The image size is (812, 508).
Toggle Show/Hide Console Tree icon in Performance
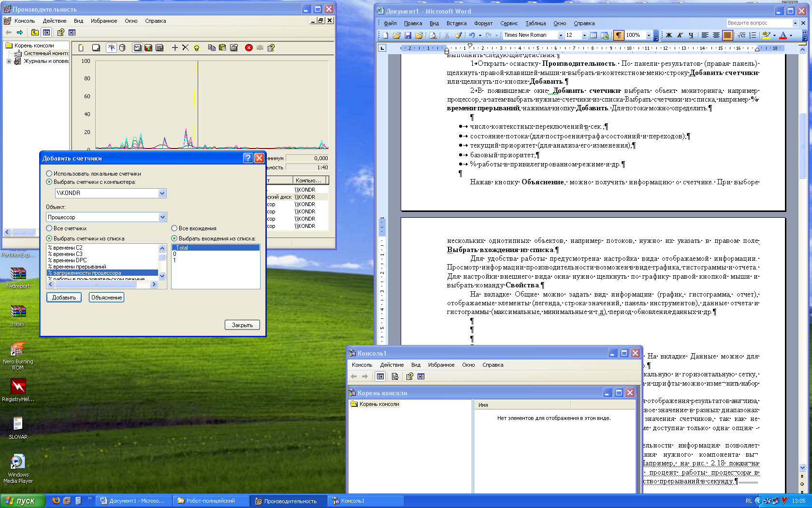pos(46,32)
